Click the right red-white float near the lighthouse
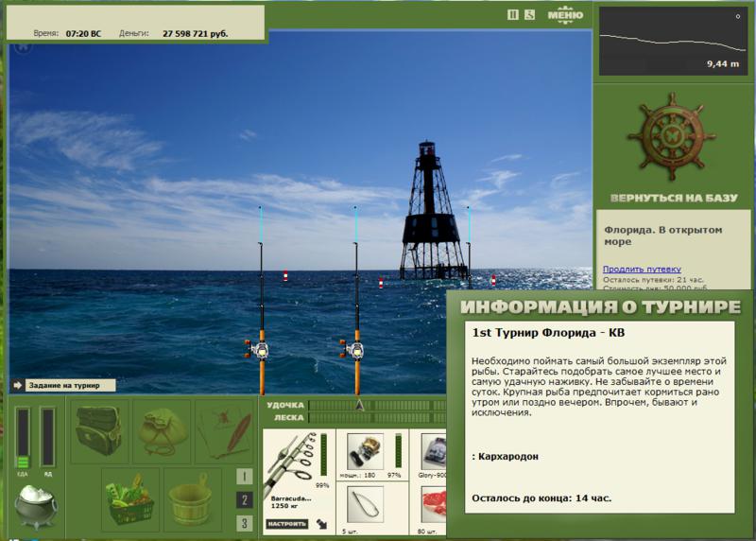 (493, 280)
